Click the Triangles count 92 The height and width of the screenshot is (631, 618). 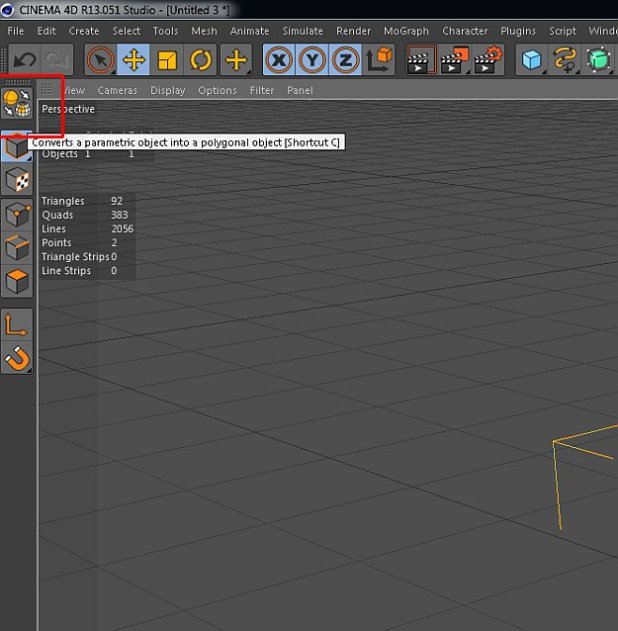click(117, 201)
